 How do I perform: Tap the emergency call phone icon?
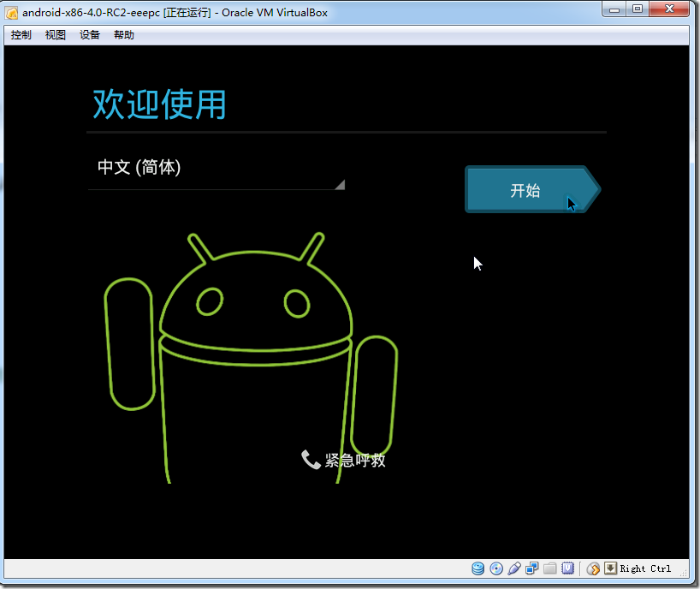(x=311, y=460)
